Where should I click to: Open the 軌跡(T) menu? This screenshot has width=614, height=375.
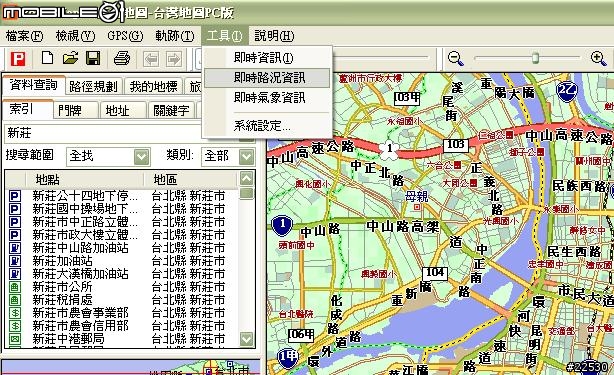tap(175, 36)
